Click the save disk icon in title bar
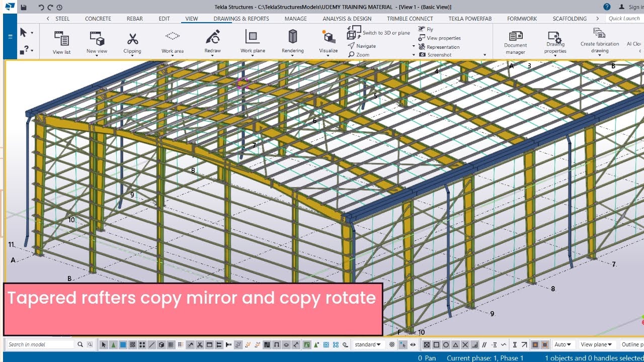 click(x=24, y=7)
